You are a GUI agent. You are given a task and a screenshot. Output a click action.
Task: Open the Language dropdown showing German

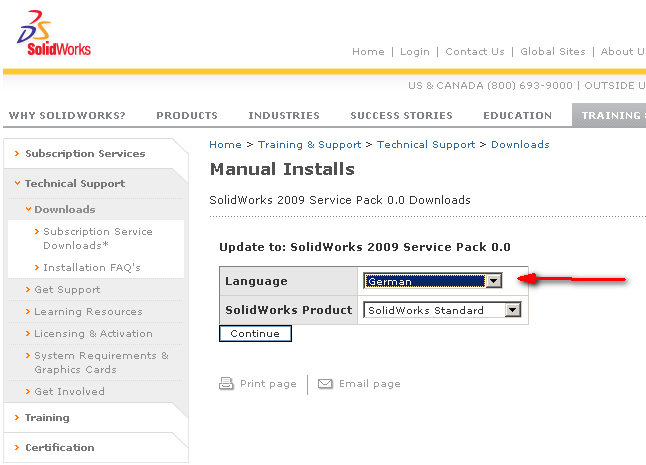pos(433,281)
